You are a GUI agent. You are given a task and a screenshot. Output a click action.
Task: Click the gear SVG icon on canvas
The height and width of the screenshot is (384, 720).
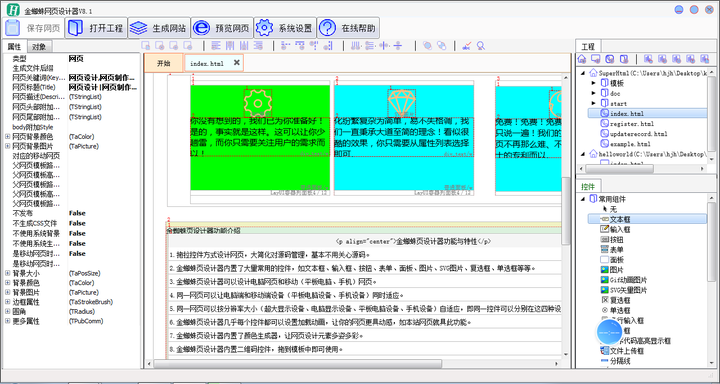[258, 103]
